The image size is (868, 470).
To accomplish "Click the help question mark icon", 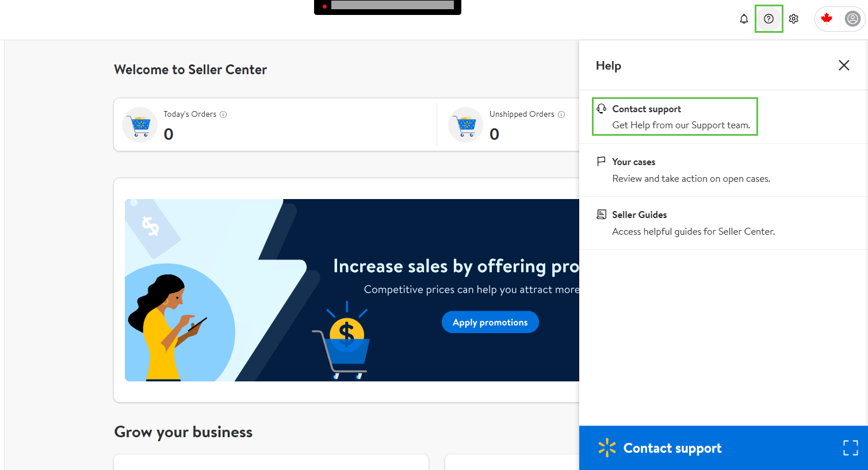I will (768, 19).
